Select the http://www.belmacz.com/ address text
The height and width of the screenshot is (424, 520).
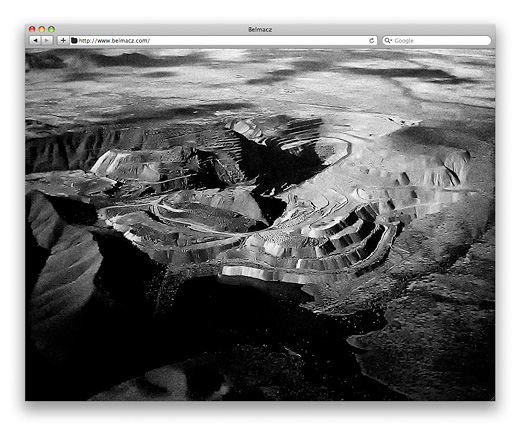(114, 41)
